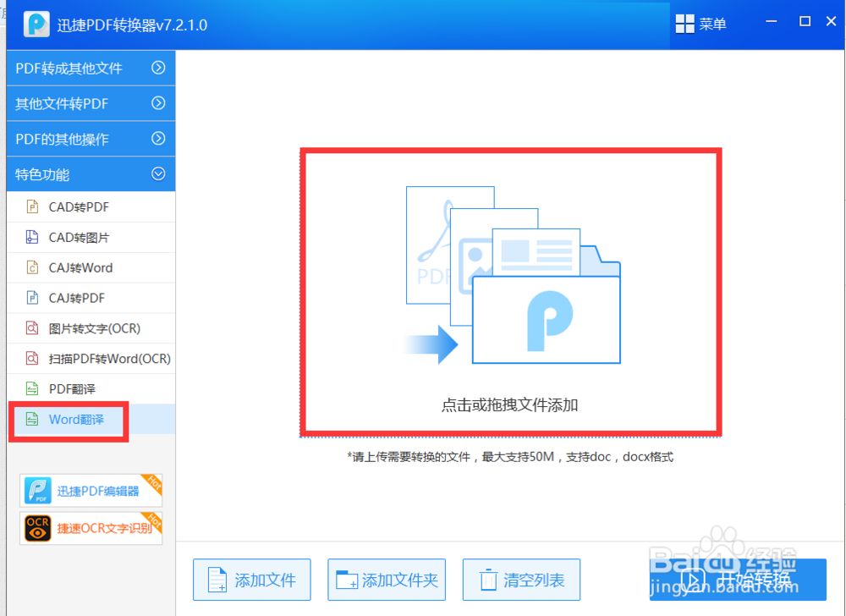Open the PDF的其他操作 category
The height and width of the screenshot is (616, 846).
click(91, 139)
